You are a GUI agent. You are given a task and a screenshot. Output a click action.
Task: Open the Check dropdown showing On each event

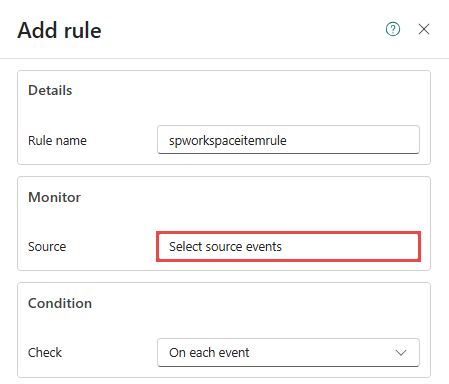pos(288,352)
